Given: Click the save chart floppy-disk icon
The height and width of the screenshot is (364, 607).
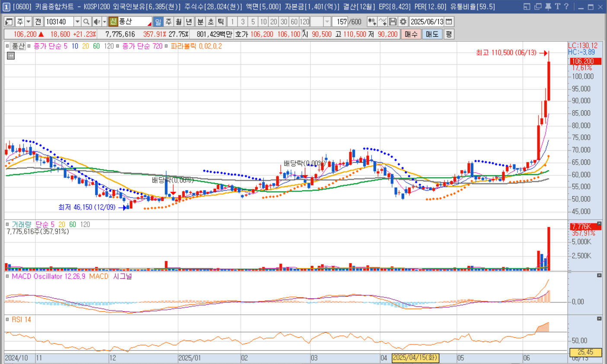Looking at the screenshot, I should (x=393, y=22).
